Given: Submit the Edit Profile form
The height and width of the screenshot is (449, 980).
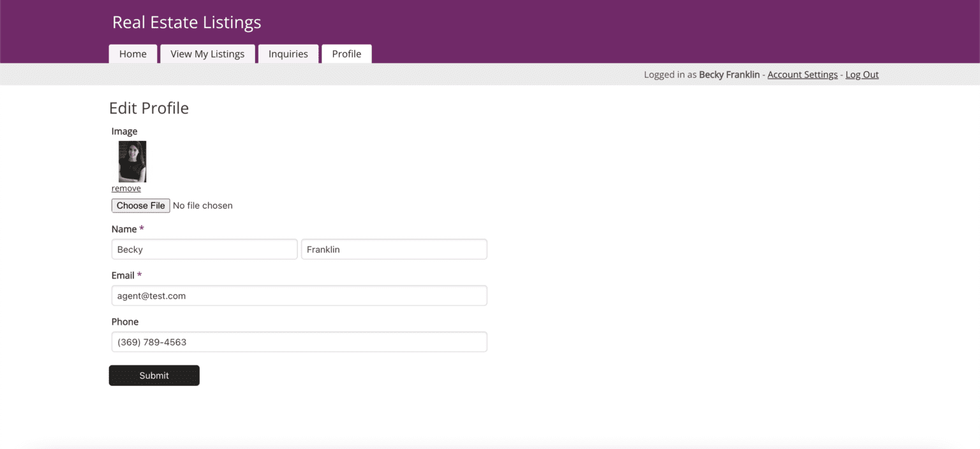Looking at the screenshot, I should (154, 375).
